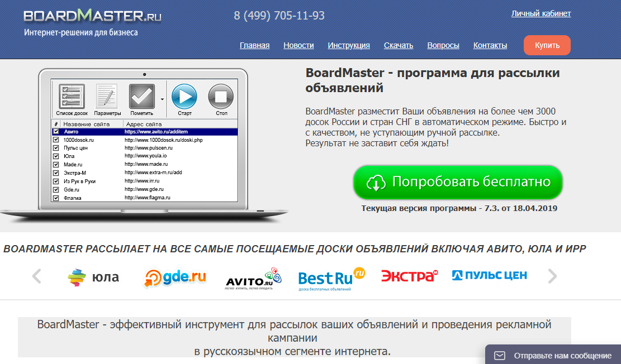Open the Вопросы menu item
The image size is (621, 364).
tap(443, 46)
